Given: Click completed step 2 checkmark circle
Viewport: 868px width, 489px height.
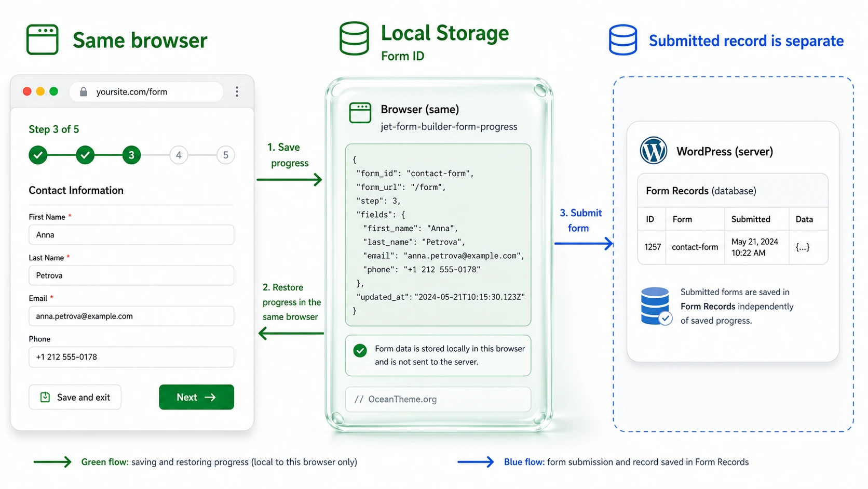Looking at the screenshot, I should (85, 155).
